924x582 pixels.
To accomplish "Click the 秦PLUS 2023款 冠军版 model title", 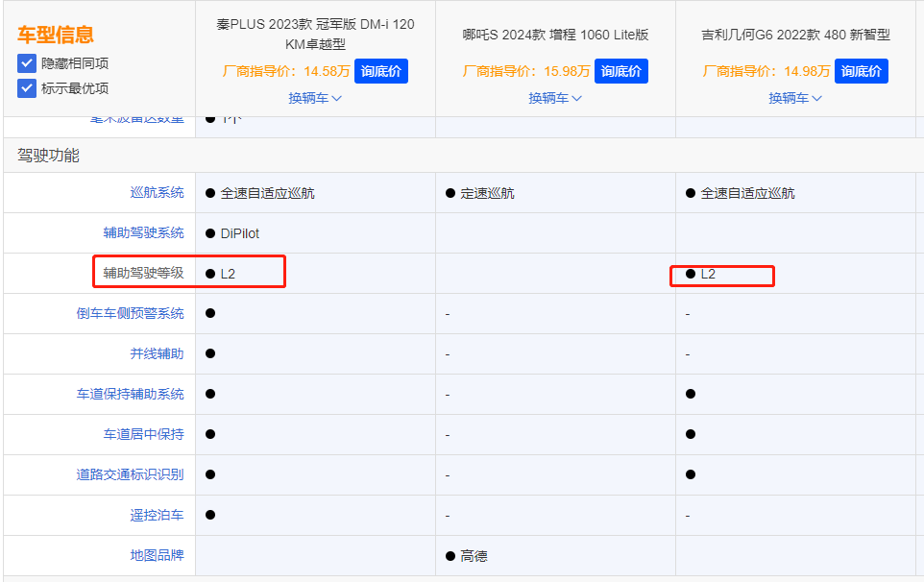I will coord(315,35).
